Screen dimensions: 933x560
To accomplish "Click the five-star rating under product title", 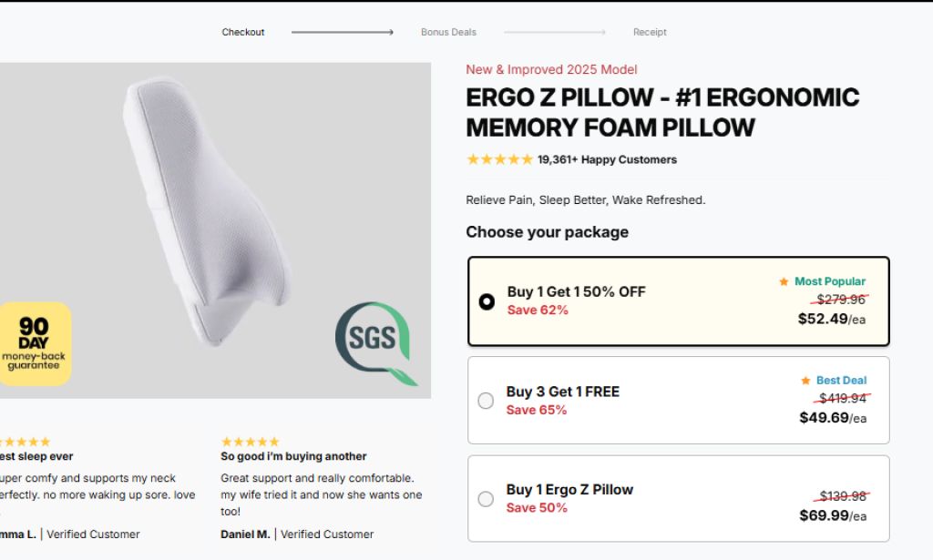I will 499,159.
